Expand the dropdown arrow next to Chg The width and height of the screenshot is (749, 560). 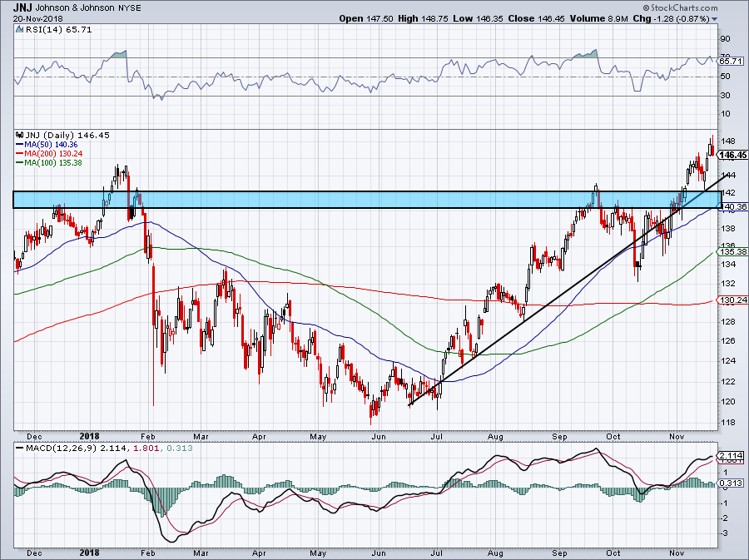715,19
